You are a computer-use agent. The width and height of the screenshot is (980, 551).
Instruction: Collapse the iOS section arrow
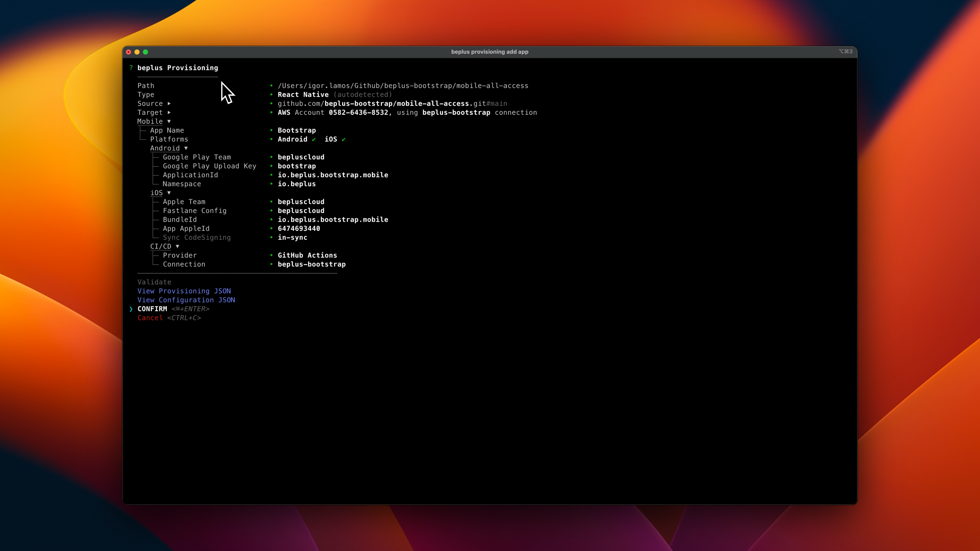click(169, 193)
